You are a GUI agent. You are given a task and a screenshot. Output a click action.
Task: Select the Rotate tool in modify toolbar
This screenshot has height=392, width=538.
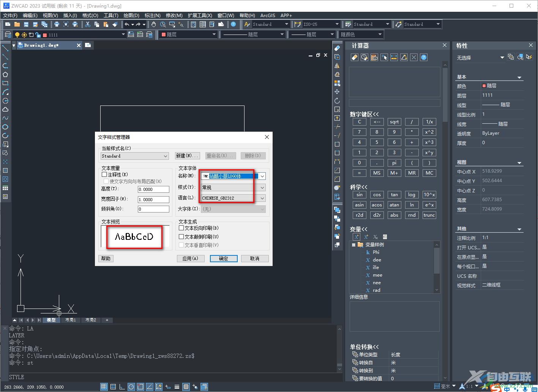pos(337,101)
